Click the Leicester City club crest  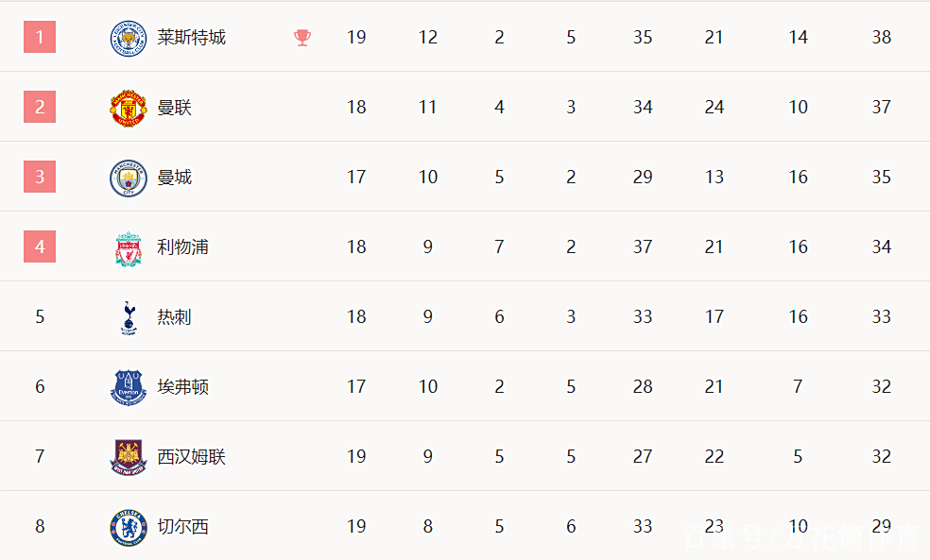click(x=129, y=38)
